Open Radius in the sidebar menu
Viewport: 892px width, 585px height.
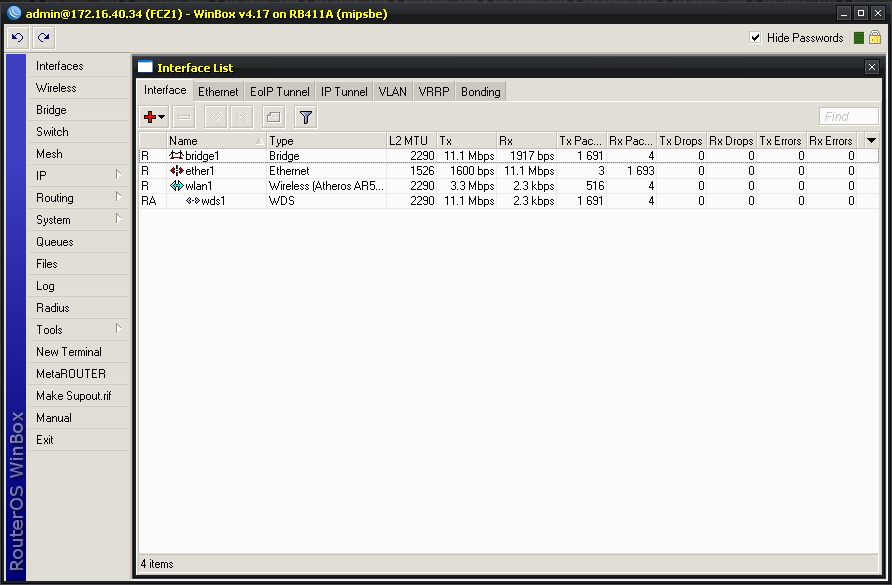click(78, 308)
